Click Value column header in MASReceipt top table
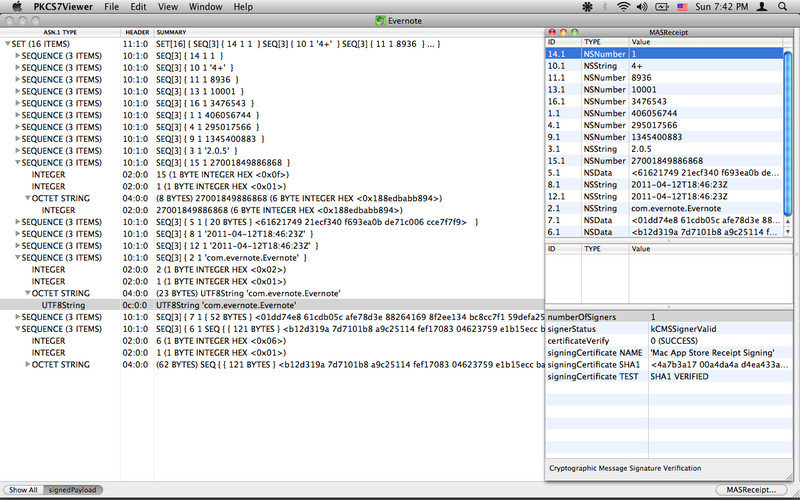 pos(706,42)
